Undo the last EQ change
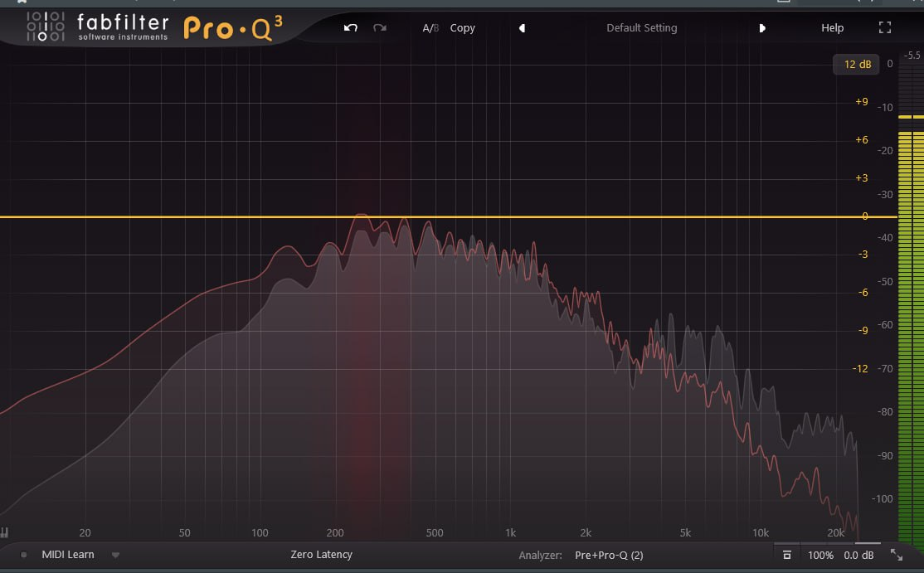 (x=351, y=27)
